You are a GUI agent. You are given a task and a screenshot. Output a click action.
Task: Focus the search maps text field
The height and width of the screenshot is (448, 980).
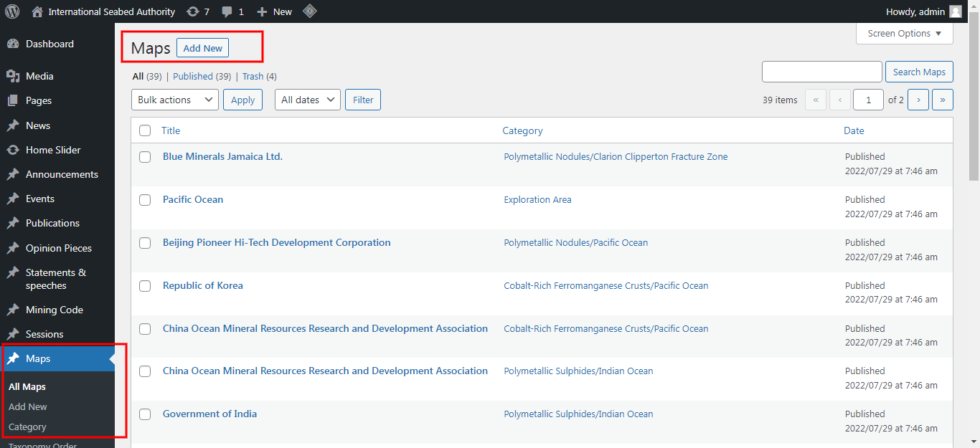click(x=822, y=72)
